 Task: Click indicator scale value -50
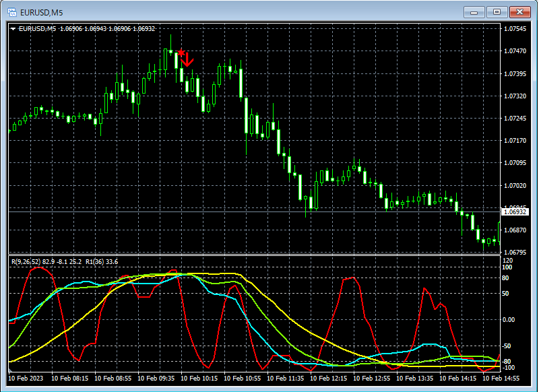click(507, 346)
